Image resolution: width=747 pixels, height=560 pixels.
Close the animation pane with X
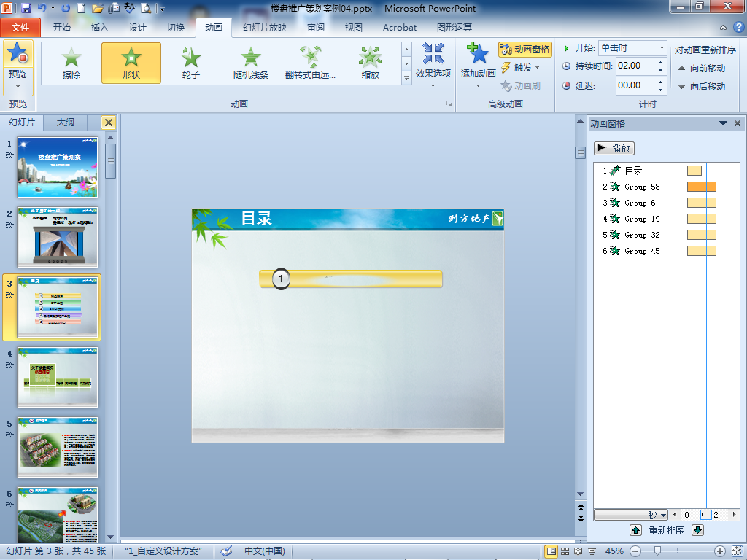pos(738,123)
